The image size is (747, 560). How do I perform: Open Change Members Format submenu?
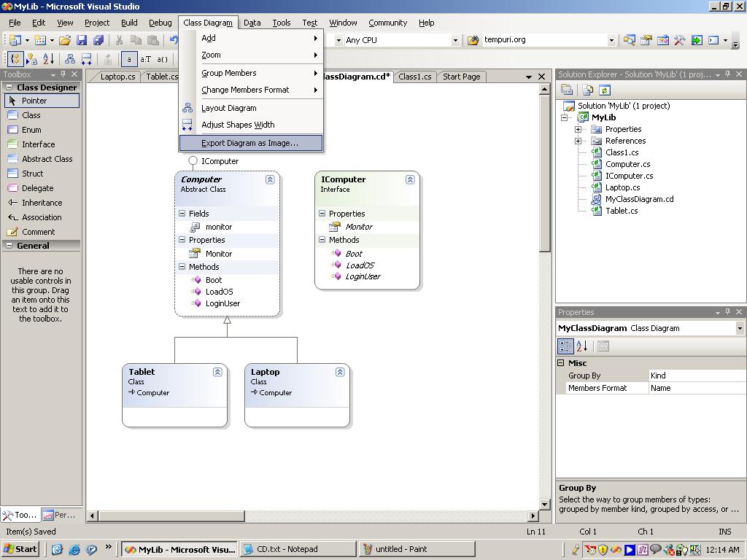click(251, 90)
